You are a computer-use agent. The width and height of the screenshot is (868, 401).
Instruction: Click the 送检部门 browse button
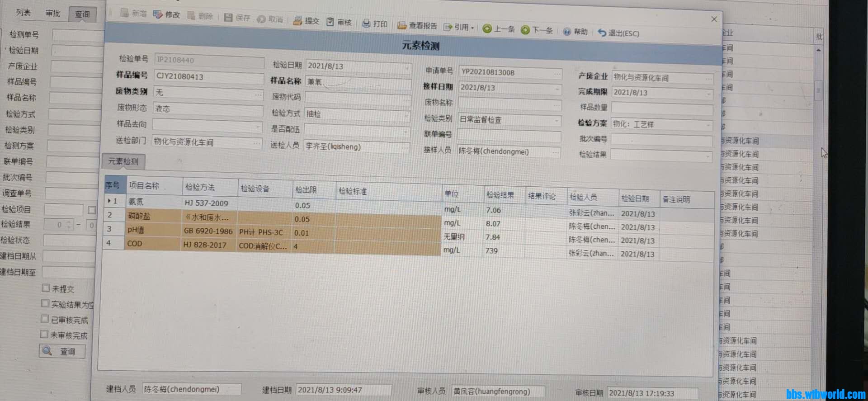coord(256,143)
